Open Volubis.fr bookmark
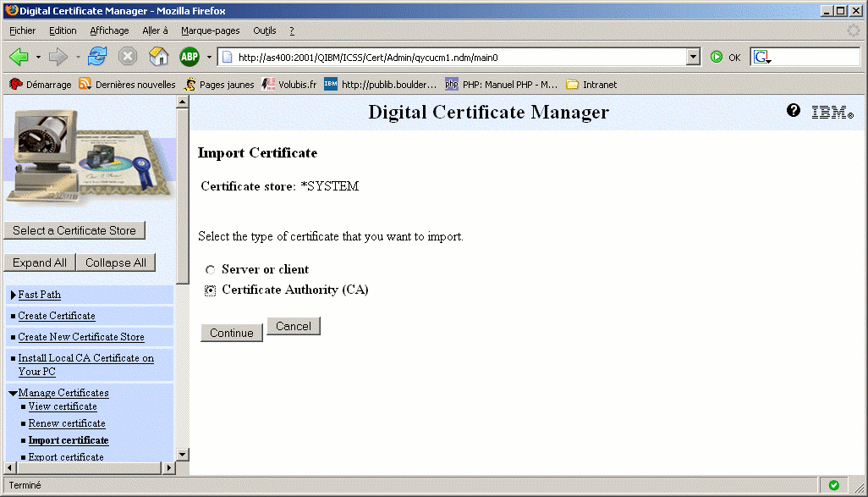868x497 pixels. coord(289,84)
